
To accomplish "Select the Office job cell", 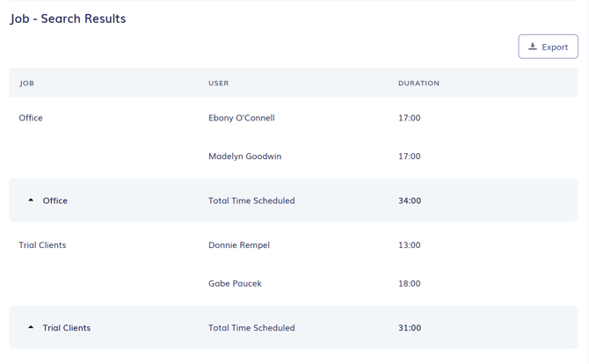I will (x=31, y=118).
